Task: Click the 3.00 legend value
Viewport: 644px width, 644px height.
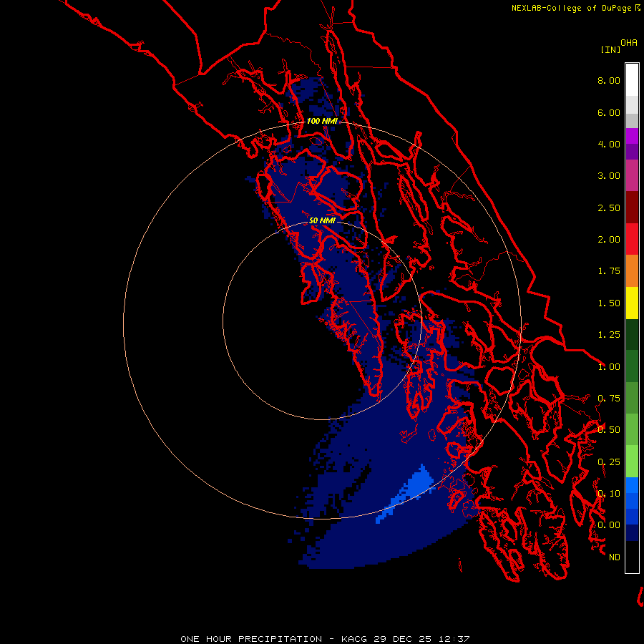Action: click(609, 176)
